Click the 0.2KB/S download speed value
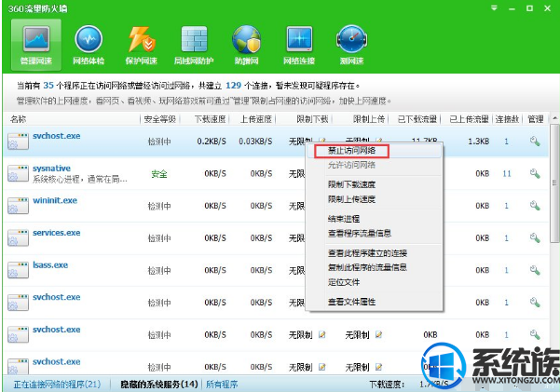Screen dimensions: 560x392 tap(212, 142)
